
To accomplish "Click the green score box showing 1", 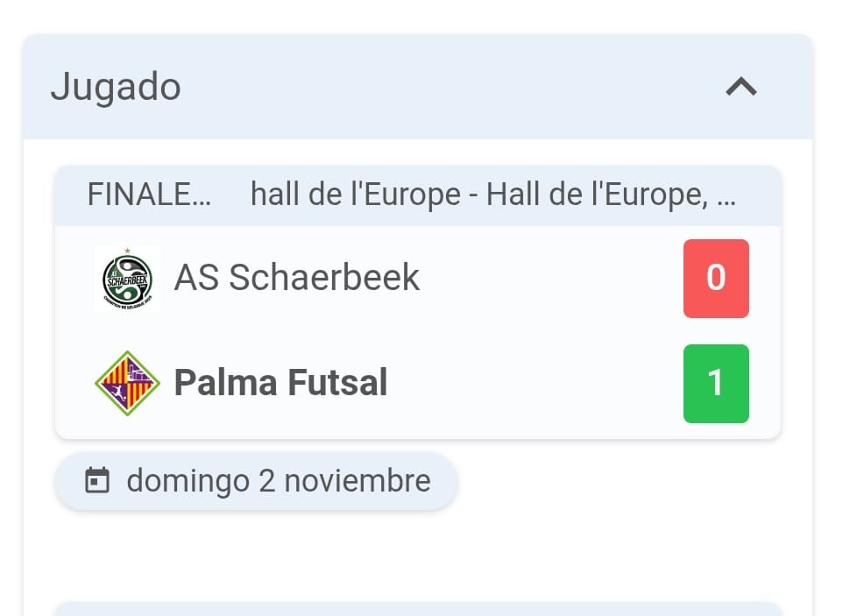I will click(716, 383).
